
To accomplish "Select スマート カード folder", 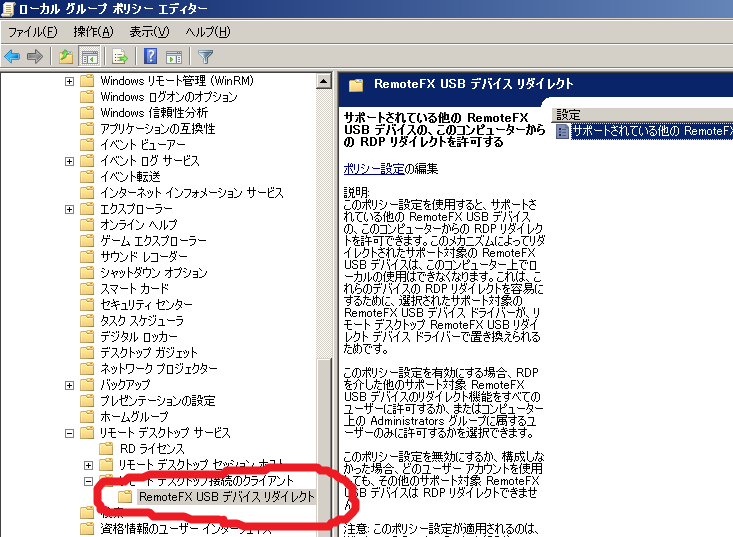I will (135, 288).
